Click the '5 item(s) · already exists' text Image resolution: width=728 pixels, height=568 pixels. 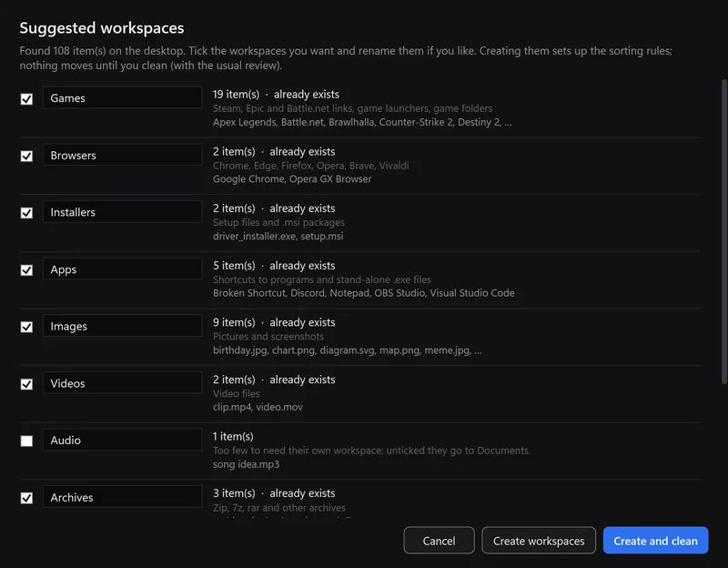pyautogui.click(x=274, y=266)
